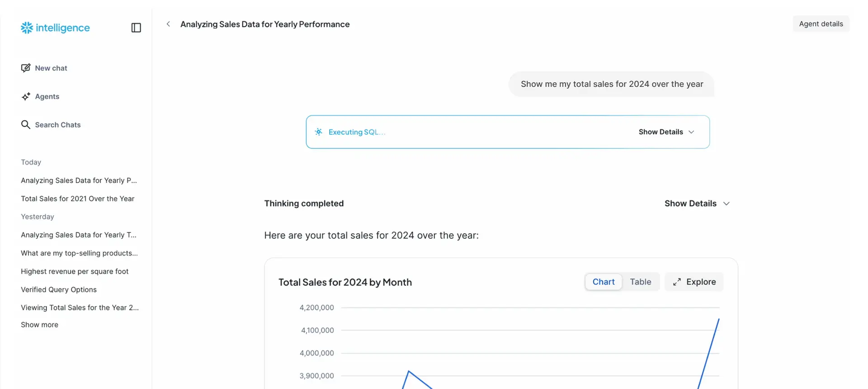The height and width of the screenshot is (389, 868).
Task: Start a New chat
Action: point(51,68)
